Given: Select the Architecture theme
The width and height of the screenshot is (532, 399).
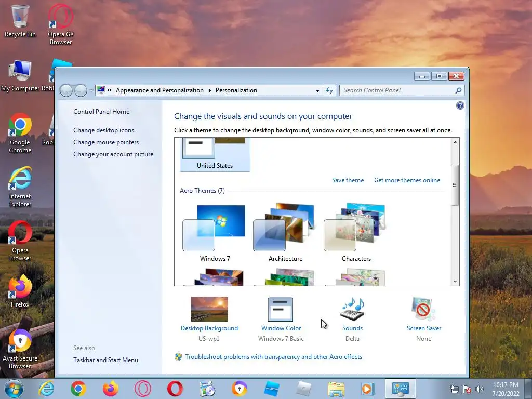Looking at the screenshot, I should (x=285, y=233).
